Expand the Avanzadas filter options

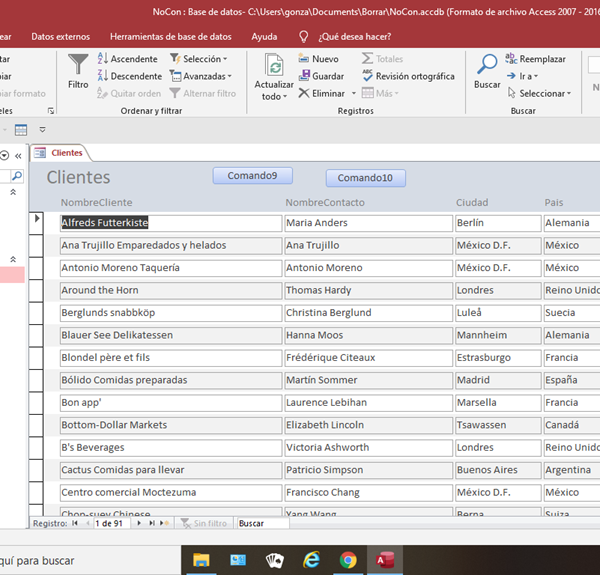coord(199,76)
